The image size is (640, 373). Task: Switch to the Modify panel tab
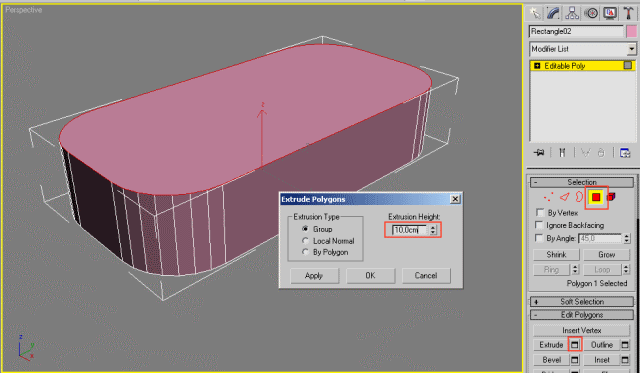click(553, 13)
